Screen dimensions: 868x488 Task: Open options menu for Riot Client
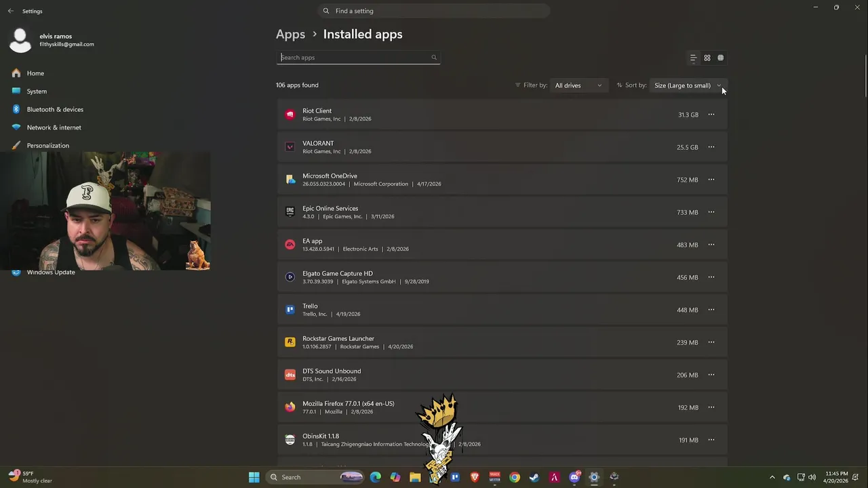(711, 115)
